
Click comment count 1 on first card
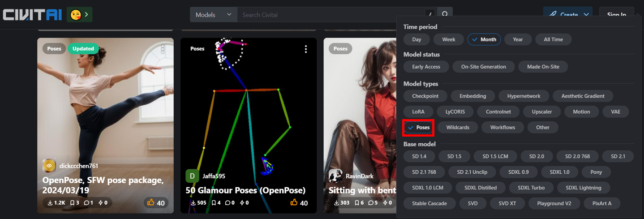89,203
